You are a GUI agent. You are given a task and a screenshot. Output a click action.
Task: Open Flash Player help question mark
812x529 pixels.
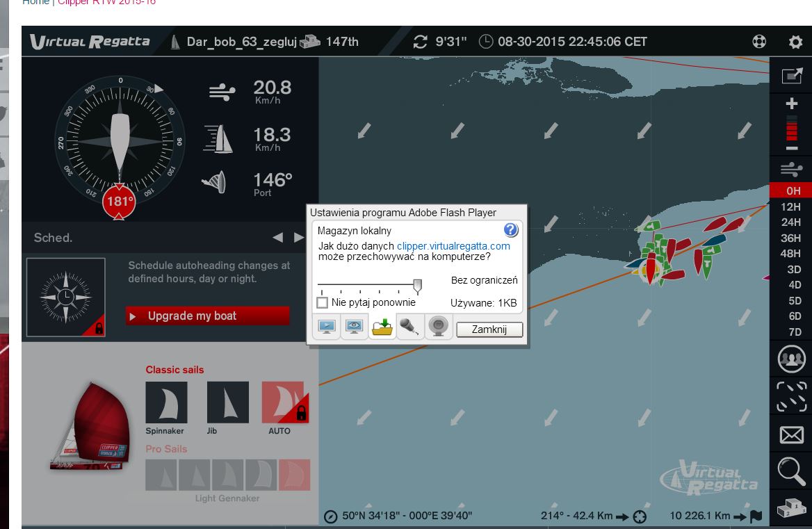(x=510, y=230)
